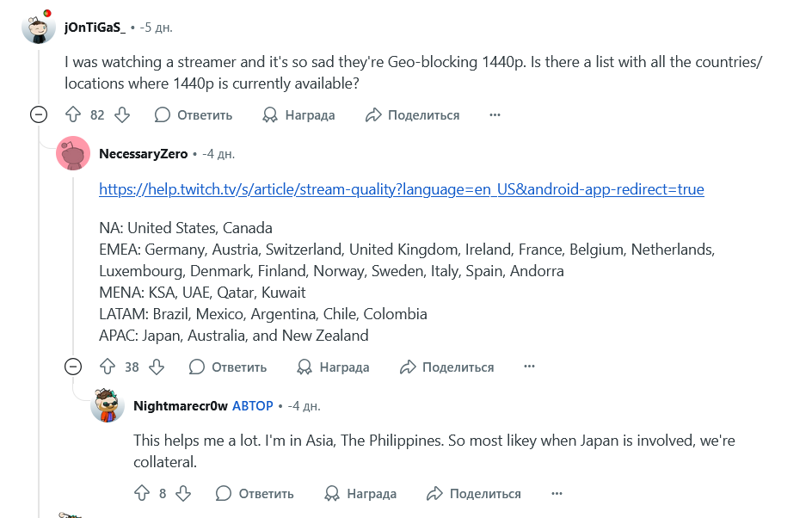
Task: Click NecessaryZero's pink avatar
Action: (x=73, y=154)
